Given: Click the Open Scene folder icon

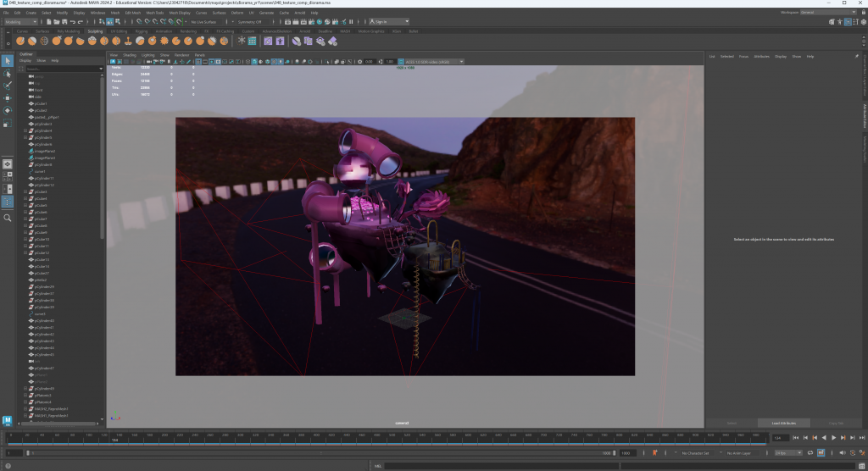Looking at the screenshot, I should (57, 21).
